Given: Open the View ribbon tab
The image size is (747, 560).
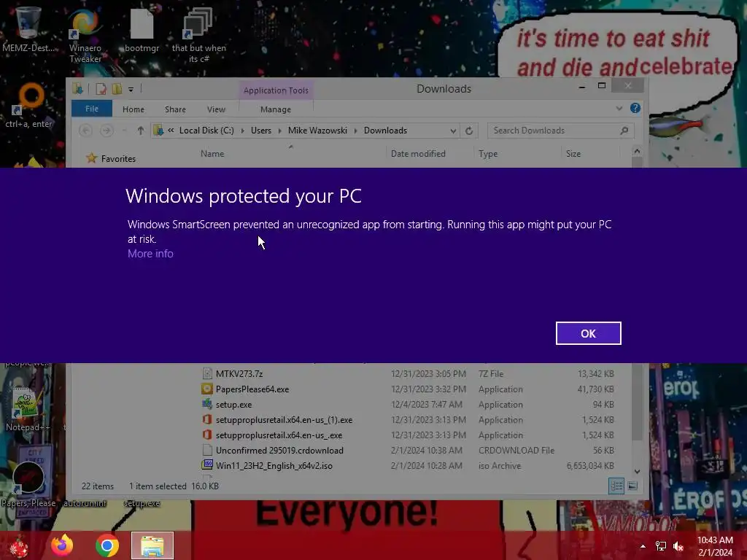Looking at the screenshot, I should 216,109.
